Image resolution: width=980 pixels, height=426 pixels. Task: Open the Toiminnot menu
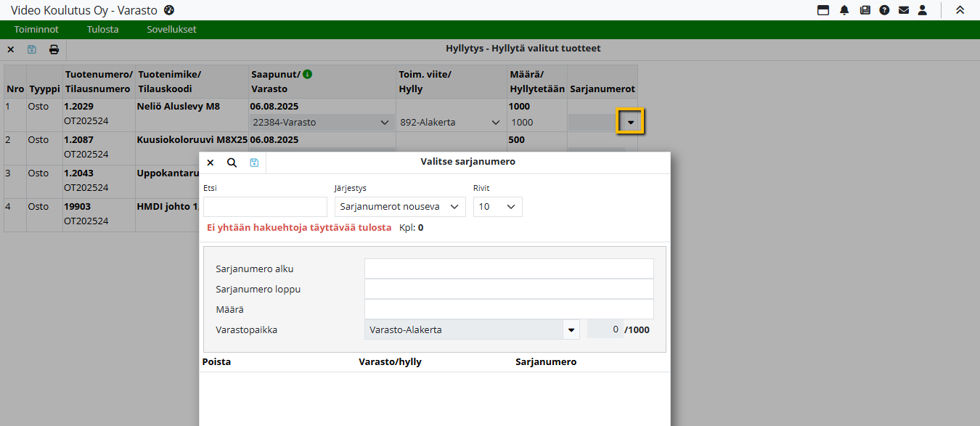[36, 30]
